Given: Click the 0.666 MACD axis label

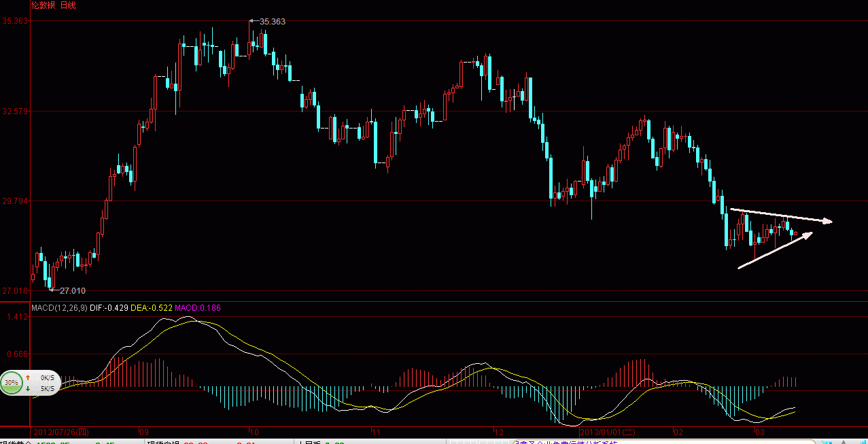Looking at the screenshot, I should click(18, 354).
